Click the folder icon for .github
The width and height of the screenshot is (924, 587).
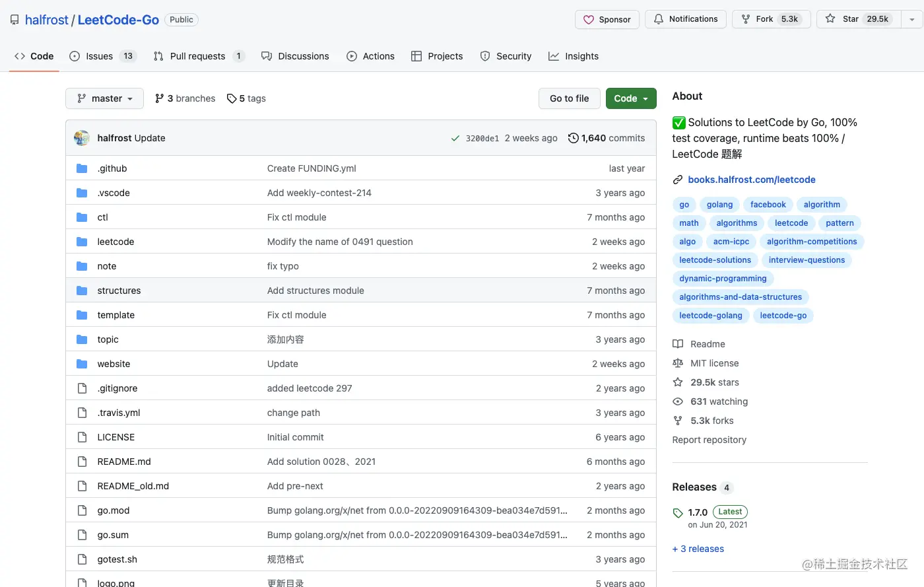point(82,168)
